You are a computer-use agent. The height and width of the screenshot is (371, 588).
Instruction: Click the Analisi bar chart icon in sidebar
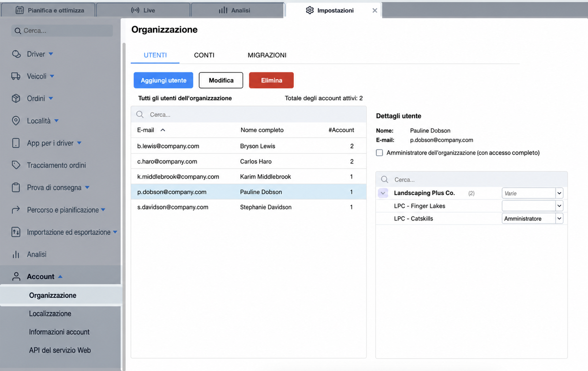16,254
